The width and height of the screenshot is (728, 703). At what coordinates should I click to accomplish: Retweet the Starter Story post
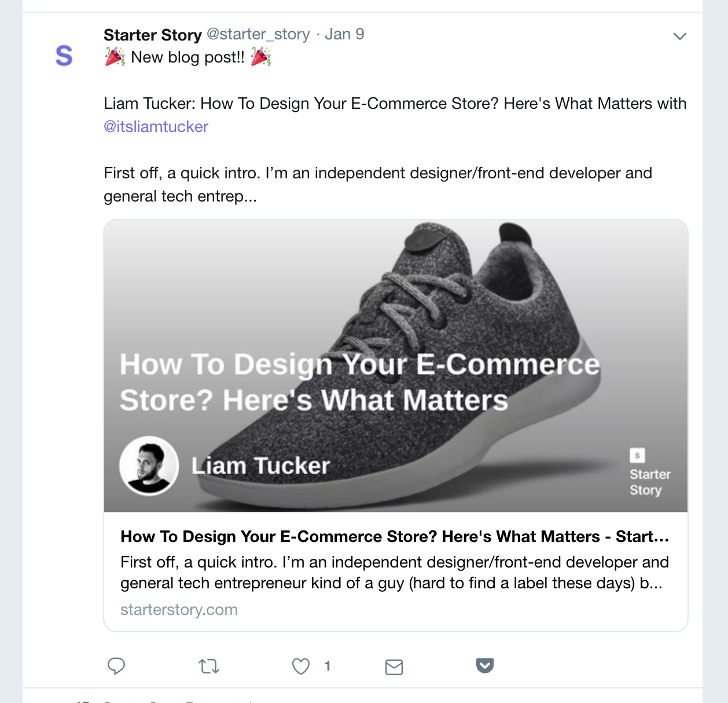point(209,667)
